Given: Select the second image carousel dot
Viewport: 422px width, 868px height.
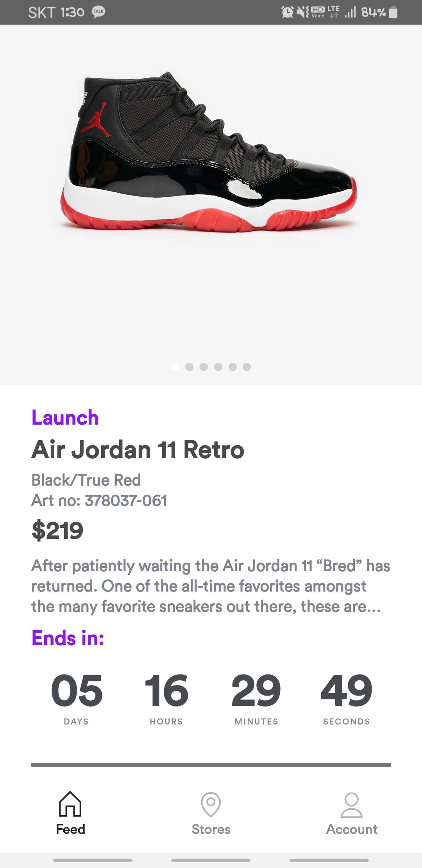Looking at the screenshot, I should pyautogui.click(x=190, y=367).
